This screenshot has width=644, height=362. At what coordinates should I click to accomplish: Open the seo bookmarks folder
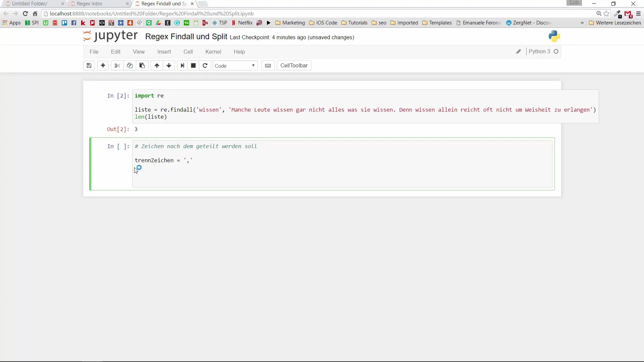379,23
